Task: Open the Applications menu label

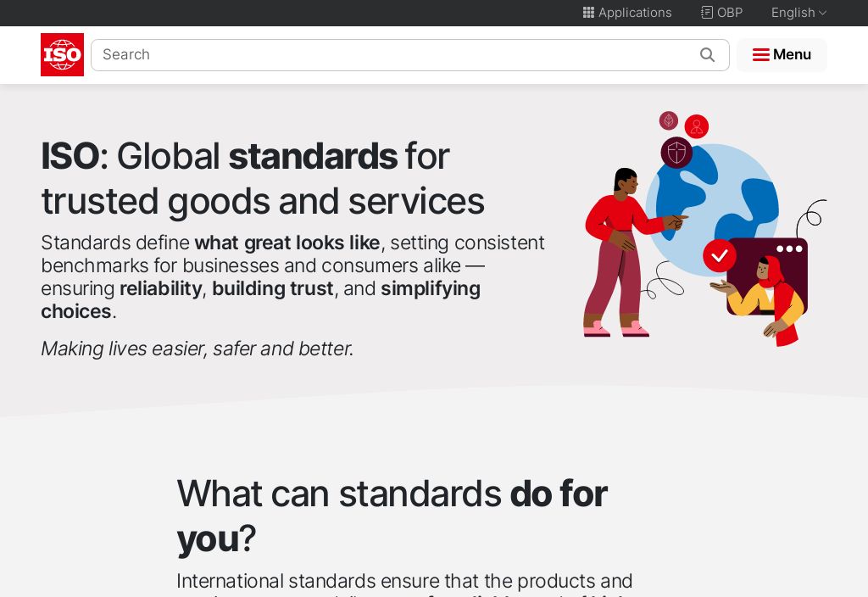Action: [x=635, y=13]
